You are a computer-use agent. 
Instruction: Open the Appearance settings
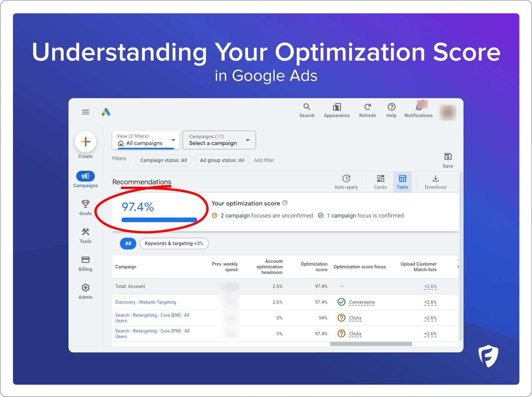coord(336,110)
